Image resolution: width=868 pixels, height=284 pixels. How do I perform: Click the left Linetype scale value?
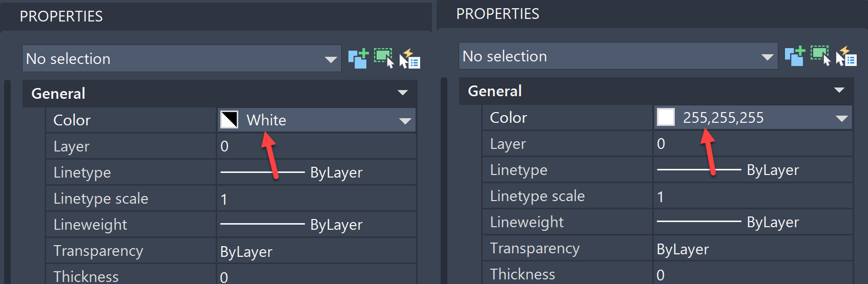click(316, 199)
